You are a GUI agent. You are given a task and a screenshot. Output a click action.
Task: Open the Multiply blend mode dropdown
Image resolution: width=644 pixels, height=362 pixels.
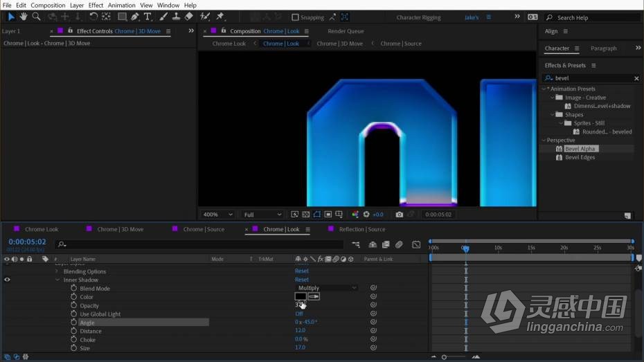(x=327, y=288)
